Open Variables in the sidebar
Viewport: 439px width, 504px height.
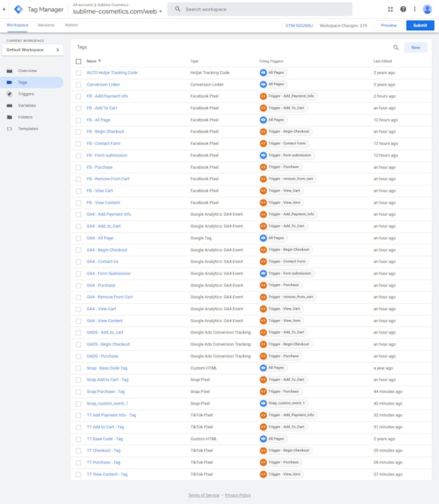(x=27, y=105)
